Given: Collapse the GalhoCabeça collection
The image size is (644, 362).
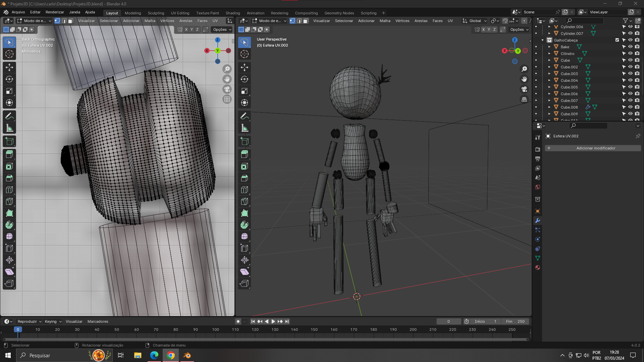Looking at the screenshot, I should (x=542, y=40).
